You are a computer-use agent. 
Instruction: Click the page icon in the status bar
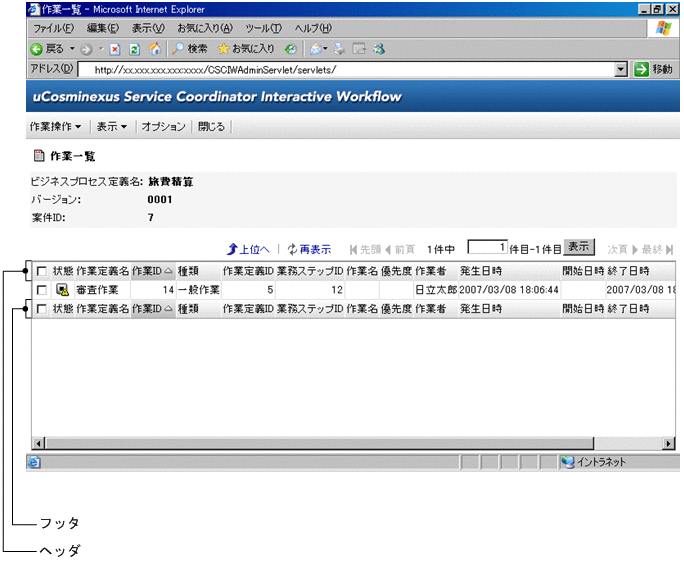[x=34, y=462]
